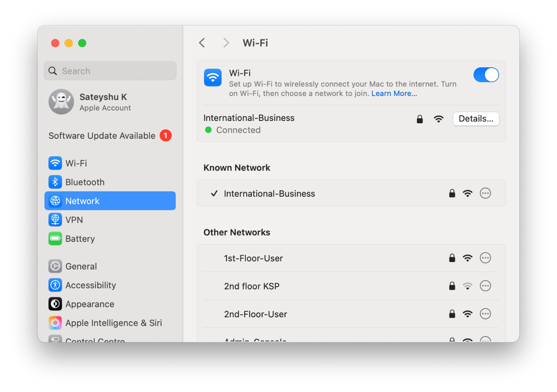The image size is (557, 392).
Task: Click the Wi-Fi sidebar icon
Action: pyautogui.click(x=55, y=163)
